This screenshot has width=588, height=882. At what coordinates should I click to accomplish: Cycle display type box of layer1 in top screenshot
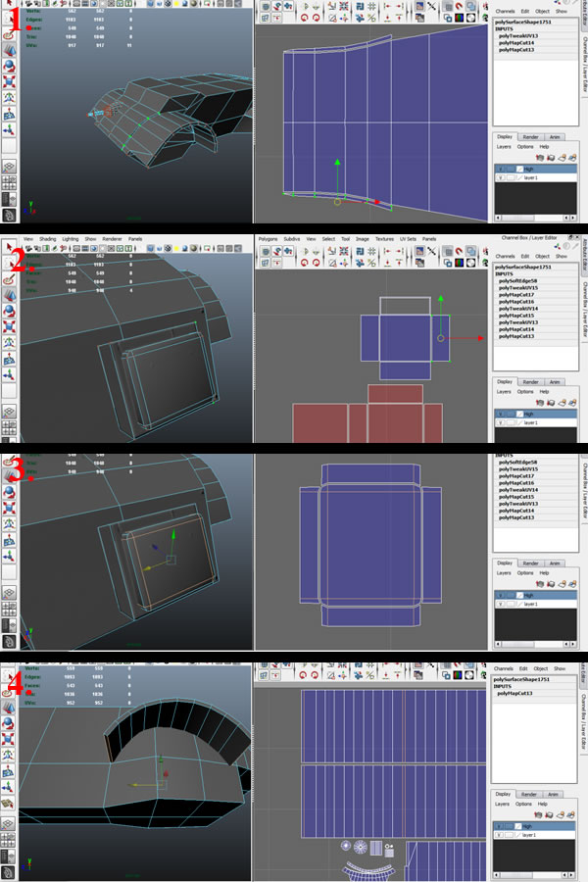[x=511, y=177]
